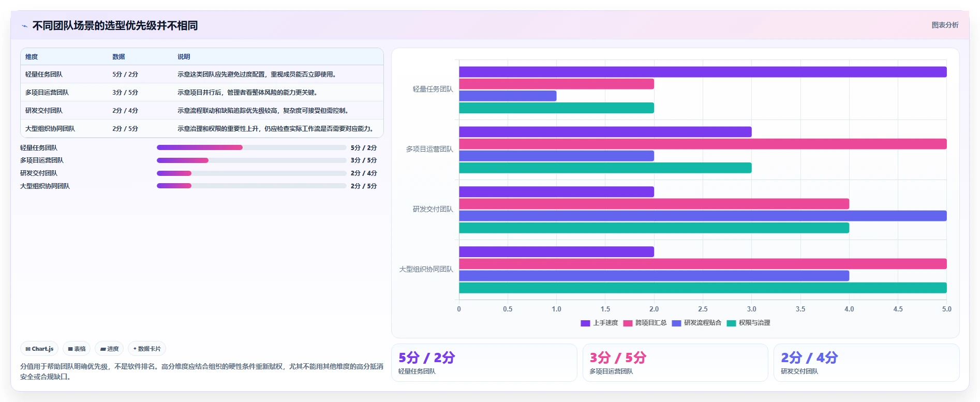Click the table cell reading 2分 / 4分
This screenshot has height=402, width=980.
[x=125, y=111]
